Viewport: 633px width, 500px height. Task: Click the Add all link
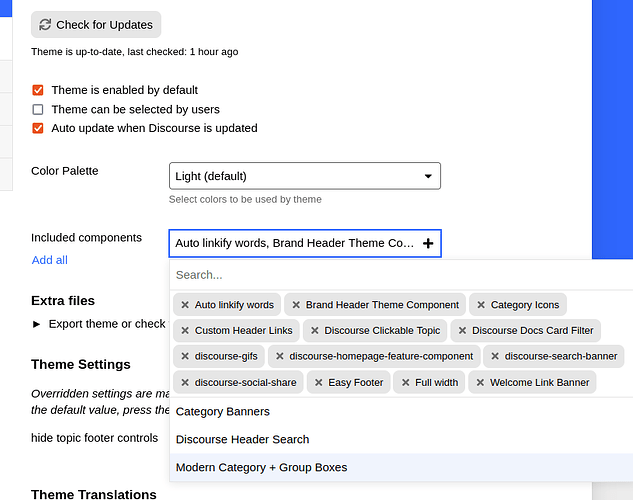(x=50, y=260)
